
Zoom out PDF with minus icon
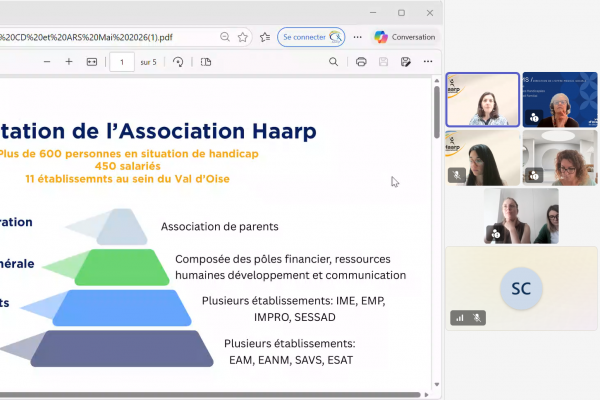(47, 62)
